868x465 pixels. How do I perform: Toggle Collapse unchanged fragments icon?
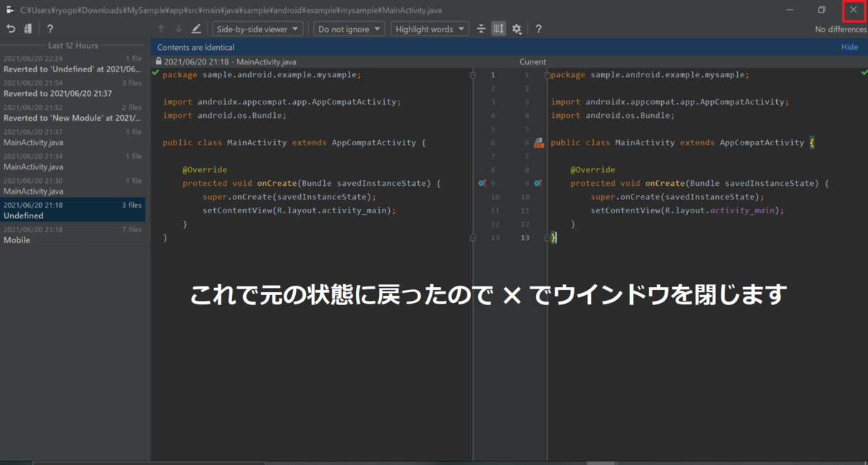click(x=482, y=29)
